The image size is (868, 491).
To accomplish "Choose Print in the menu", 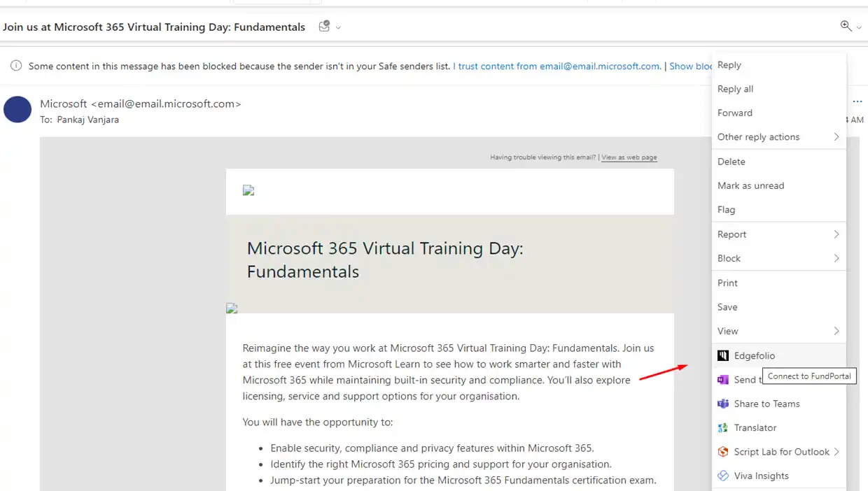I will [779, 283].
